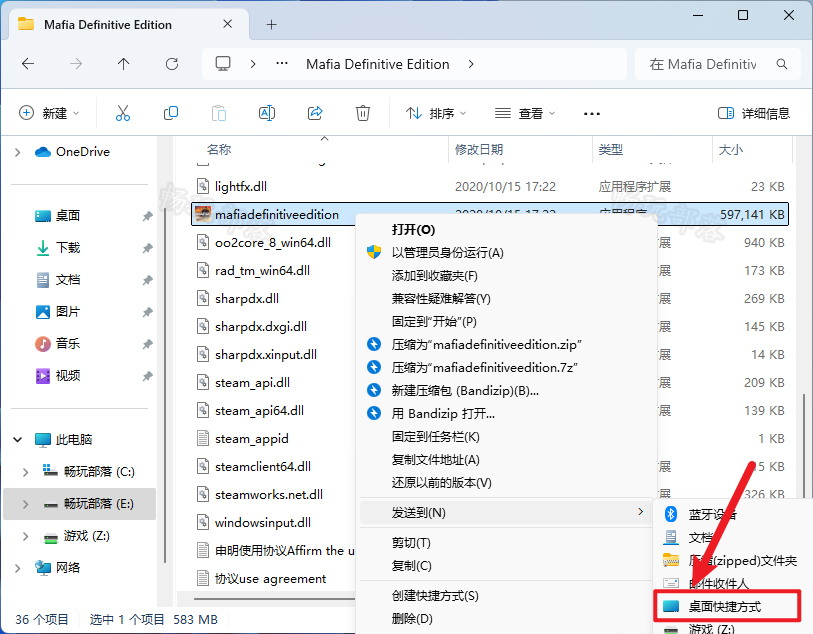Viewport: 813px width, 634px height.
Task: Choose Desktop shortcut in Send to submenu
Action: point(727,606)
